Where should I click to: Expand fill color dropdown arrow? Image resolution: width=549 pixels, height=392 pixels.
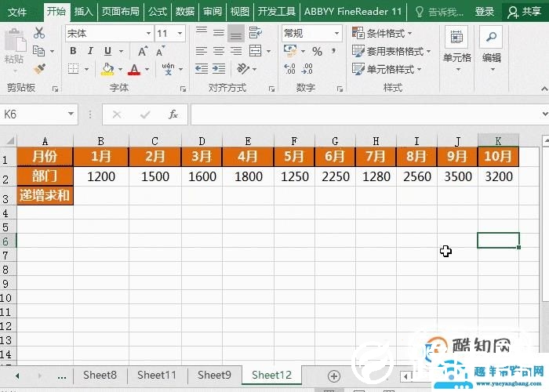point(121,69)
